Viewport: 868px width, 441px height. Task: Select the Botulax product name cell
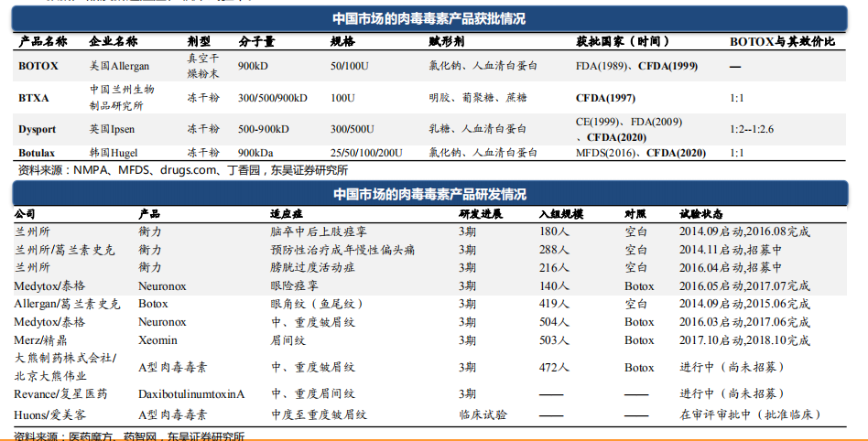(37, 153)
